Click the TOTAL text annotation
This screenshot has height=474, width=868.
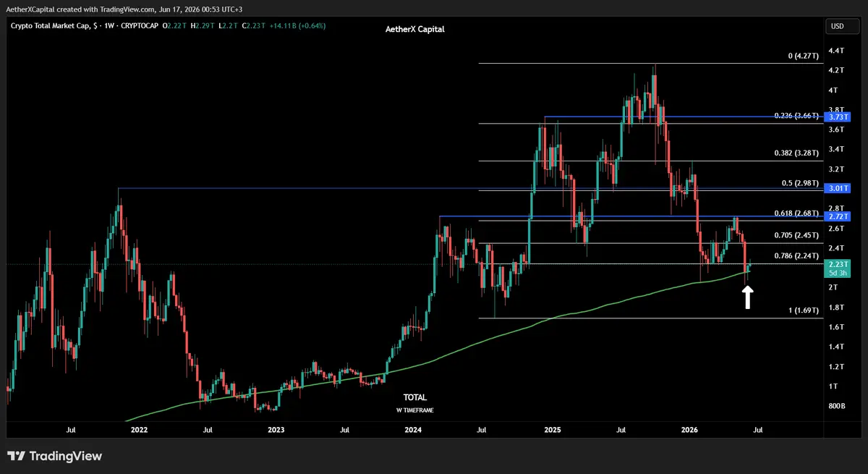(415, 397)
